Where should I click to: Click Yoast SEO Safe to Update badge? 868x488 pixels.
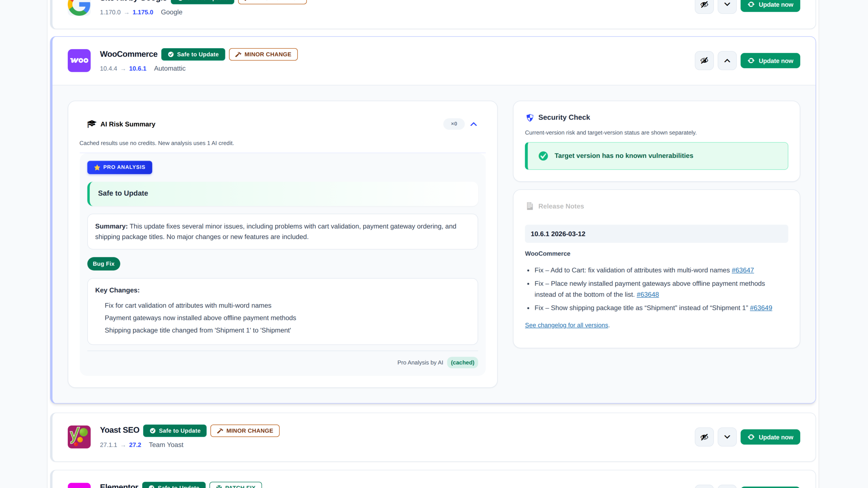175,431
